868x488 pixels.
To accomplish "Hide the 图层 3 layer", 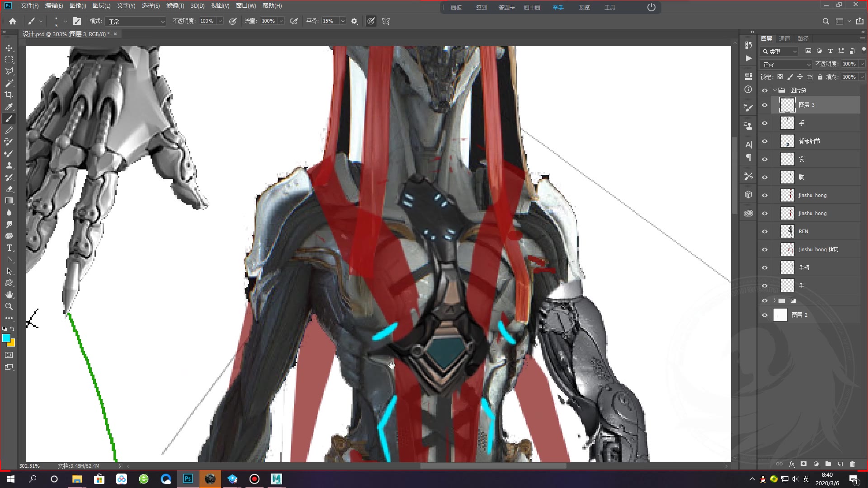I will point(764,105).
